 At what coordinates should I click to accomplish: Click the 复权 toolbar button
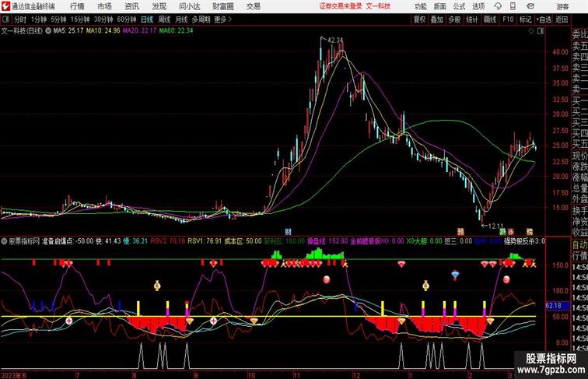tap(420, 19)
